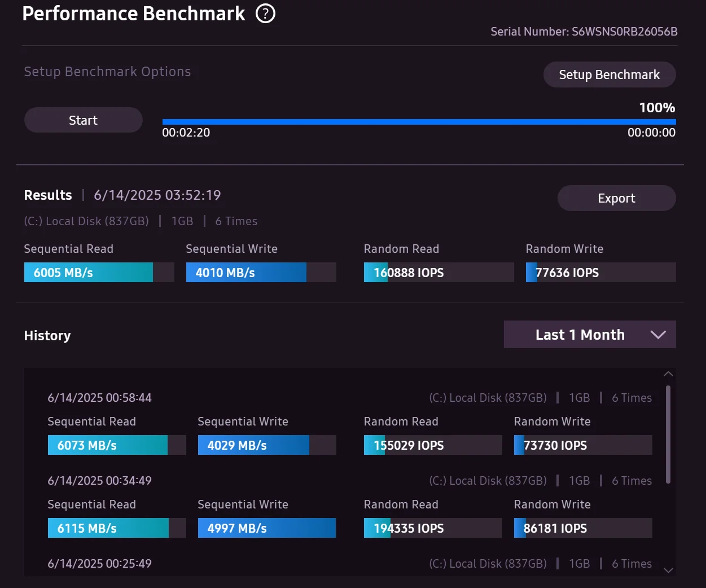706x588 pixels.
Task: Select the 6/14/2025 00:34:49 history entry
Action: pyautogui.click(x=100, y=481)
